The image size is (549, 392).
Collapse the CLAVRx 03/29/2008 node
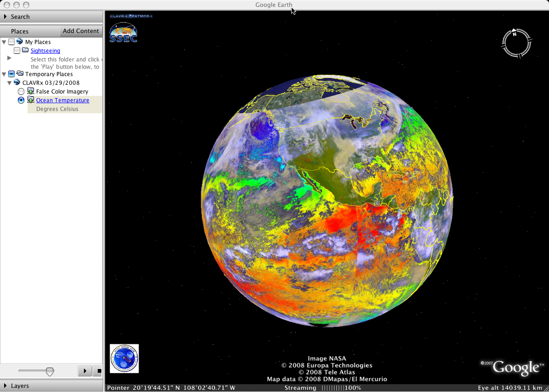[x=10, y=83]
